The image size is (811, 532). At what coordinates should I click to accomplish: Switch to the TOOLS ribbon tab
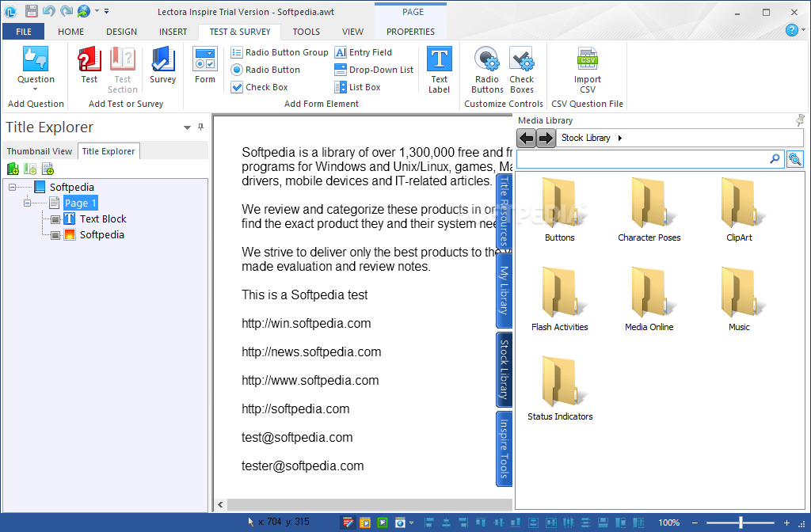point(307,32)
